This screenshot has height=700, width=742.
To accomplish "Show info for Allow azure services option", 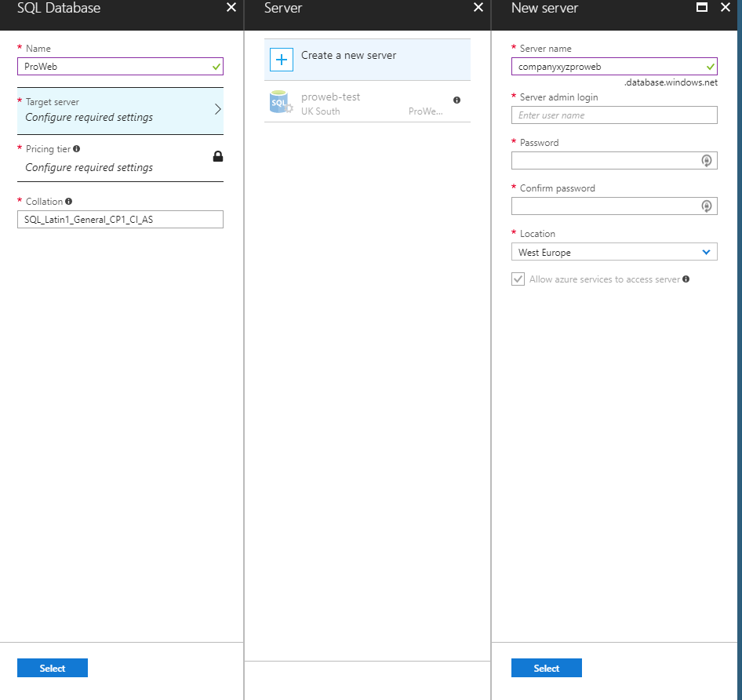I will coord(686,279).
